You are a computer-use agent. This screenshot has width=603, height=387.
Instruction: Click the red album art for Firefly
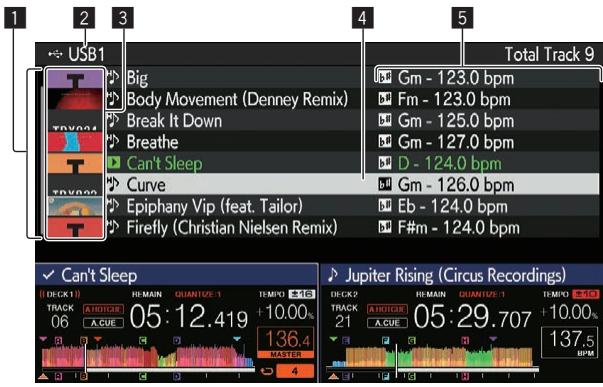75,227
